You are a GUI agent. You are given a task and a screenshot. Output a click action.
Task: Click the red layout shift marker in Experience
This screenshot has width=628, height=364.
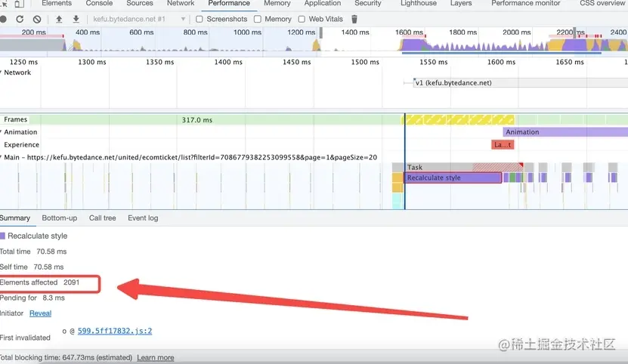coord(503,144)
